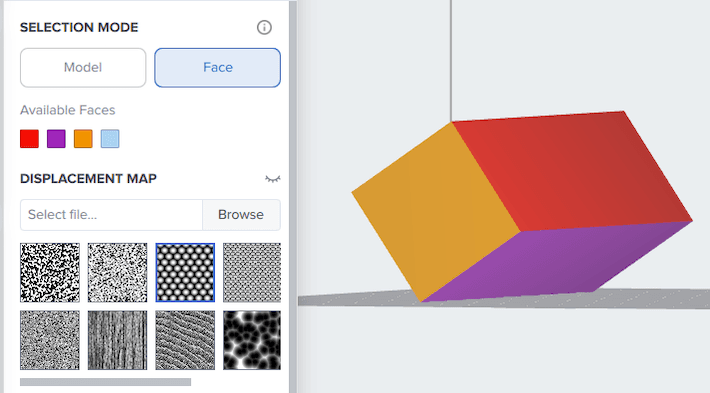This screenshot has height=393, width=710.
Task: Choose the diagonal wave pattern texture thumbnail
Action: tap(185, 340)
